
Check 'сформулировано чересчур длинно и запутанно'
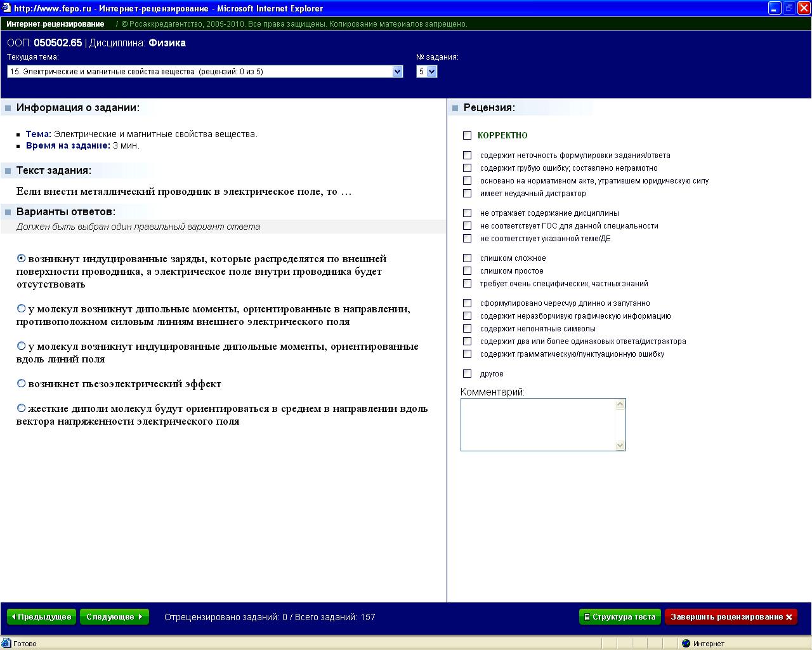click(x=468, y=303)
